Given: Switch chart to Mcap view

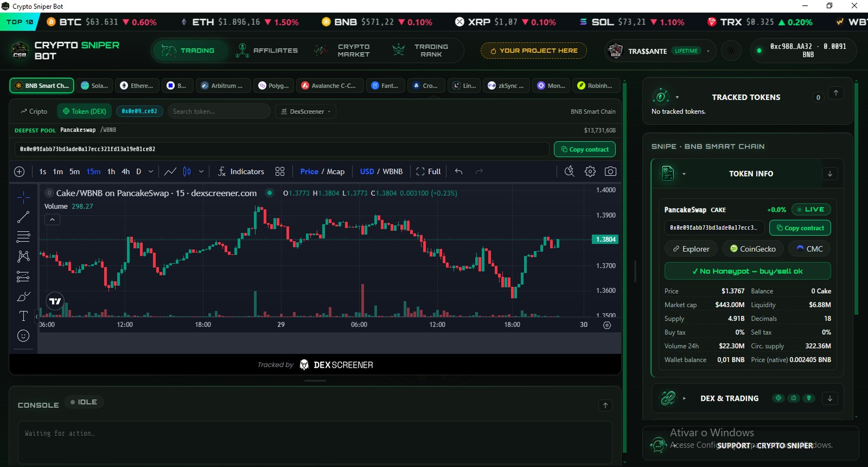Looking at the screenshot, I should 336,172.
